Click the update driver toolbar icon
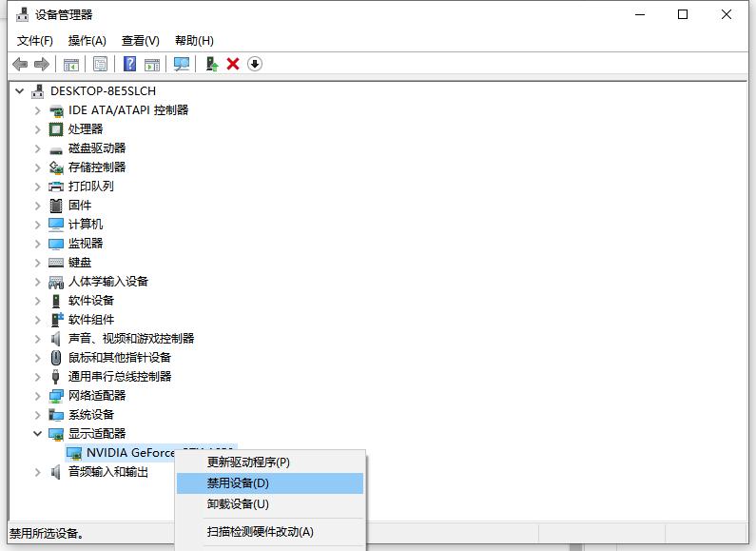 (x=212, y=64)
